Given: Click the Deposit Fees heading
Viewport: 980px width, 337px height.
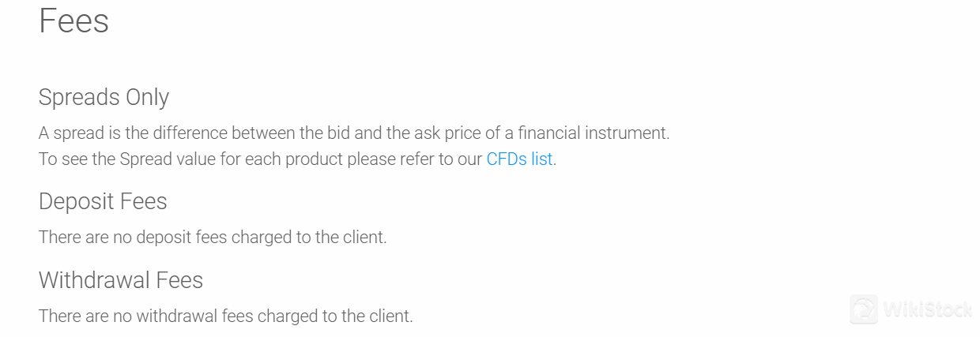Looking at the screenshot, I should pos(103,201).
